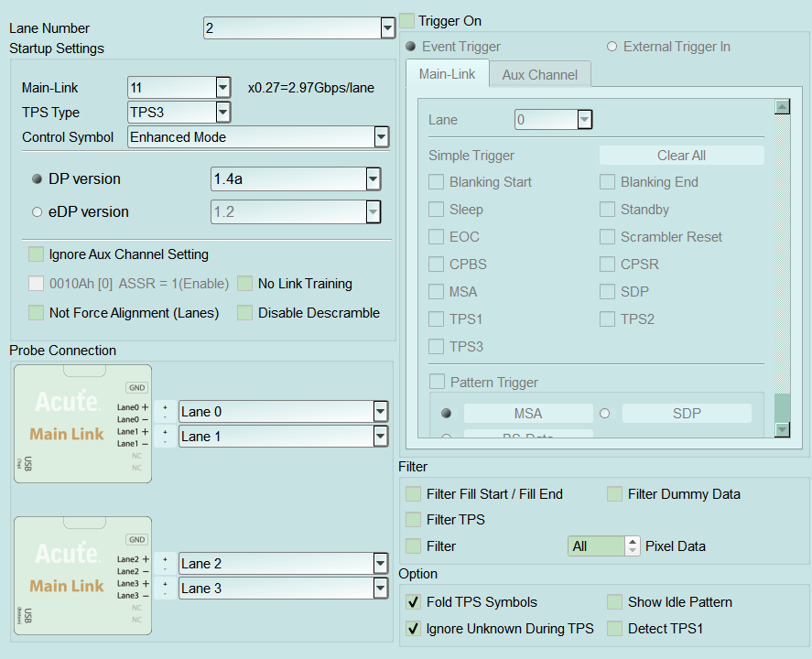The height and width of the screenshot is (659, 812).
Task: Check the EOC trigger
Action: pos(437,237)
